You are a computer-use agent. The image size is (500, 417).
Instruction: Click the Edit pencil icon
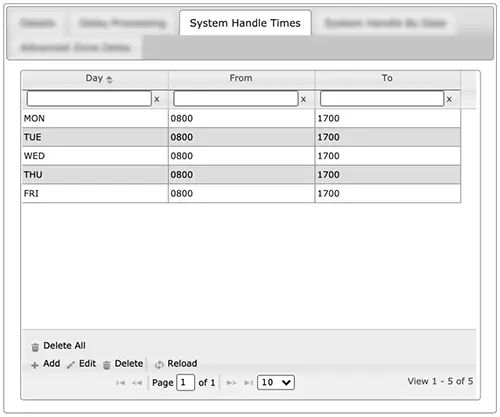71,365
